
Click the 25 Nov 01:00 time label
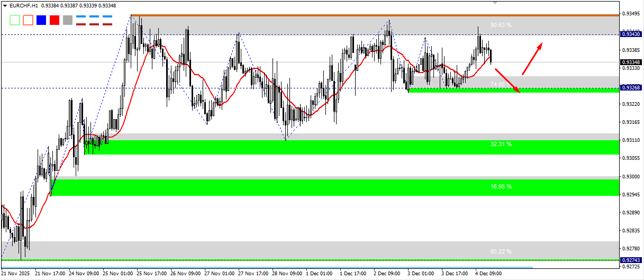(x=118, y=274)
